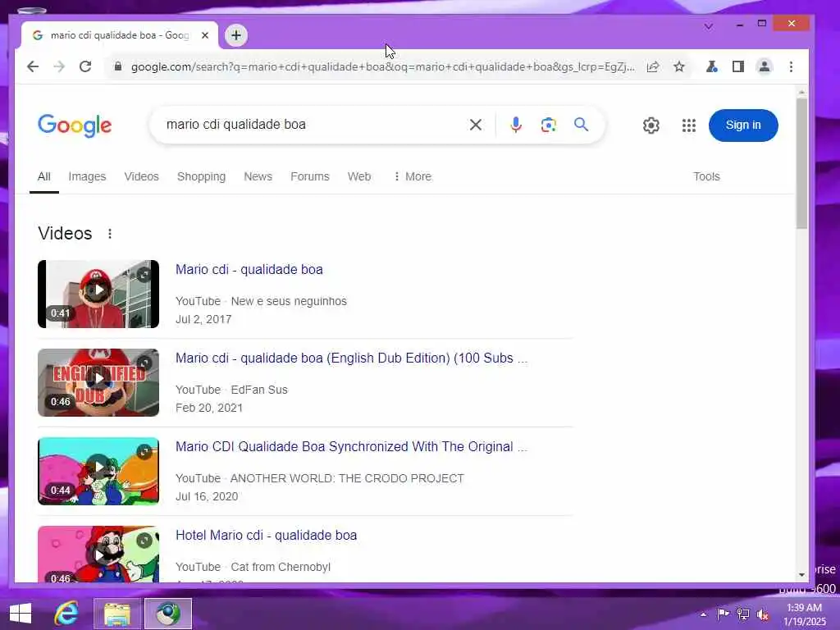Show hidden tray icons arrow
The height and width of the screenshot is (630, 840).
[x=703, y=614]
